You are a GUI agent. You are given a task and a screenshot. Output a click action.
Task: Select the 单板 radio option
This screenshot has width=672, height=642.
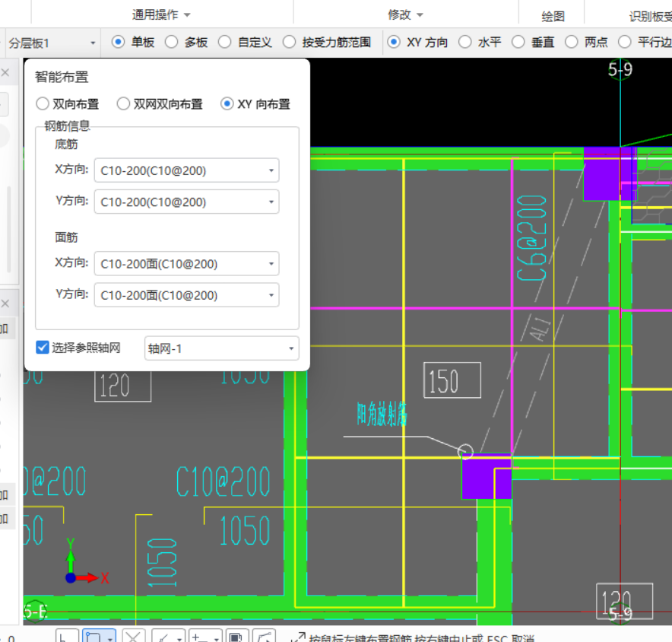click(119, 42)
